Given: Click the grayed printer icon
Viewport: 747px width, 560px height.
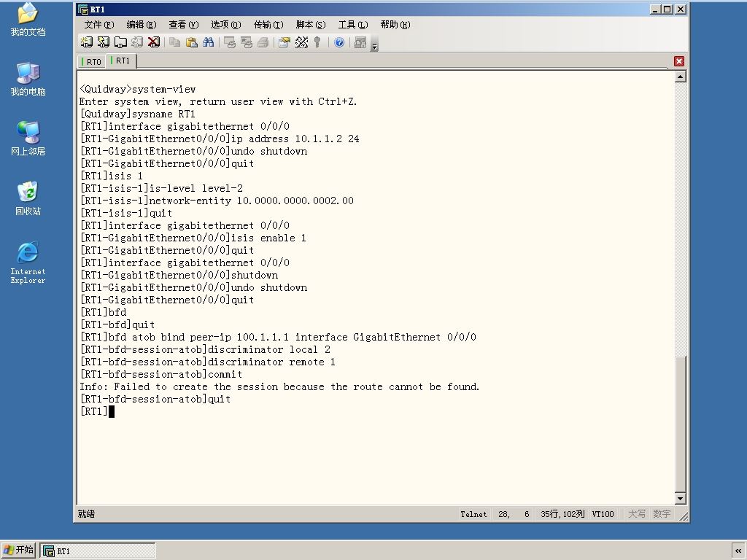Looking at the screenshot, I should coord(263,42).
